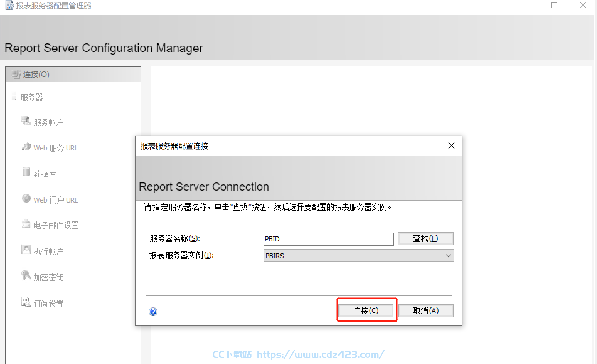Click the 请指定服务器名称 instruction text
Viewport: 597px width, 364px height.
268,207
